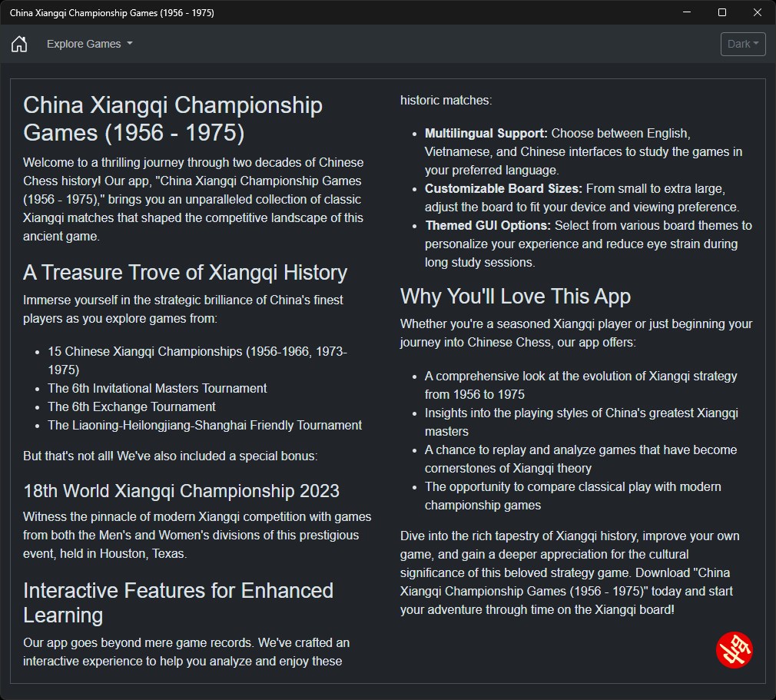Click the Why You'll Love This App heading

[x=516, y=296]
